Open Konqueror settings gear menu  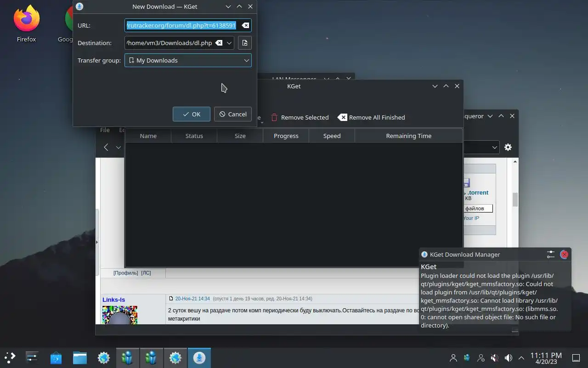click(x=508, y=147)
